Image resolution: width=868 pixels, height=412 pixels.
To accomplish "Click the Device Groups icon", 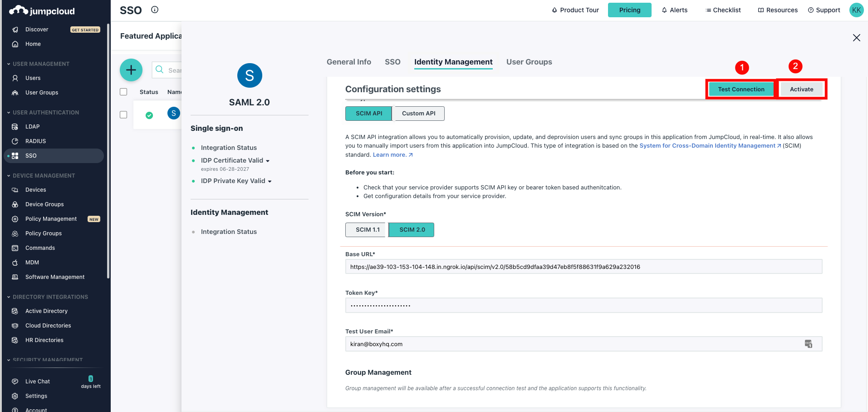I will tap(15, 204).
